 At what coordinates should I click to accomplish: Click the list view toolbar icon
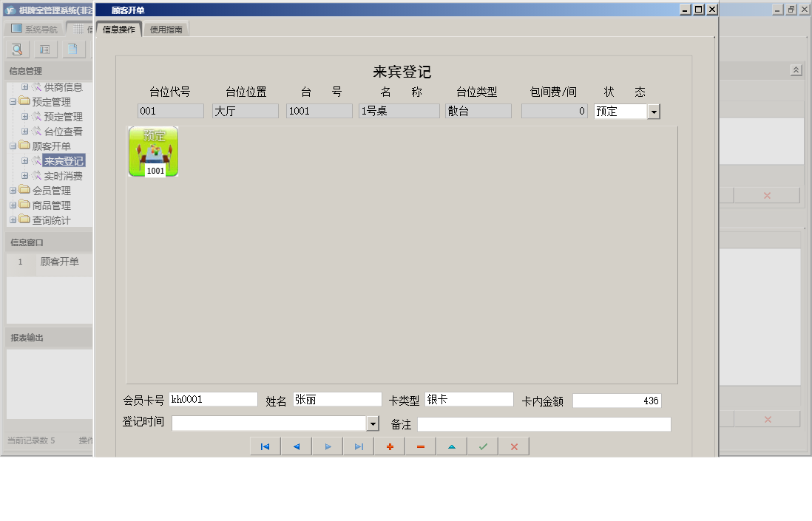[x=45, y=50]
